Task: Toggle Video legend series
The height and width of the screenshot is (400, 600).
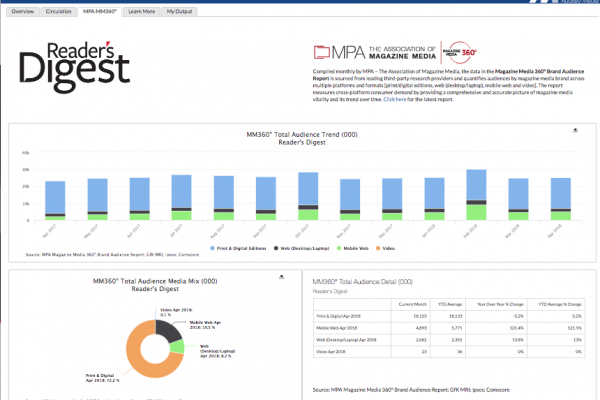Action: tap(385, 248)
